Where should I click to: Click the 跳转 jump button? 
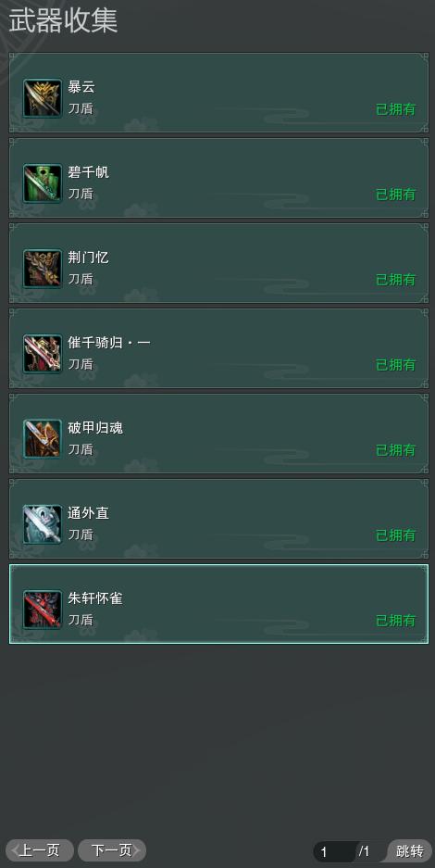(x=410, y=850)
